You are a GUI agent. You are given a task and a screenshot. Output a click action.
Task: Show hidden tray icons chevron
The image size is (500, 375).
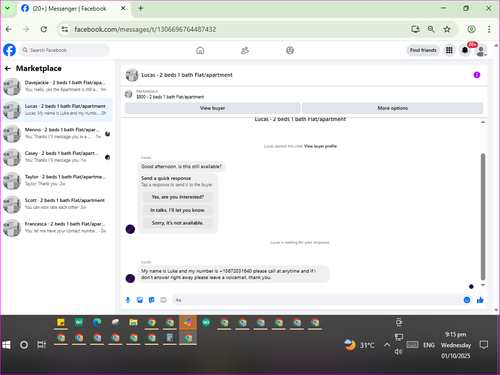click(387, 345)
